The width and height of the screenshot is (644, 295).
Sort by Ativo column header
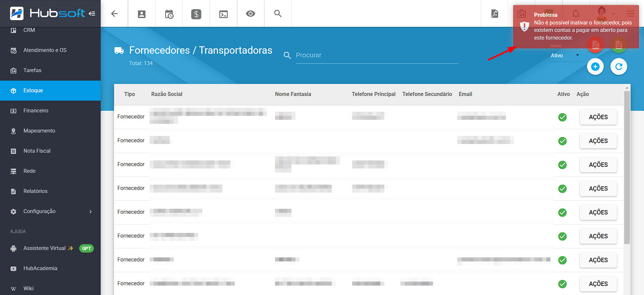pos(563,94)
